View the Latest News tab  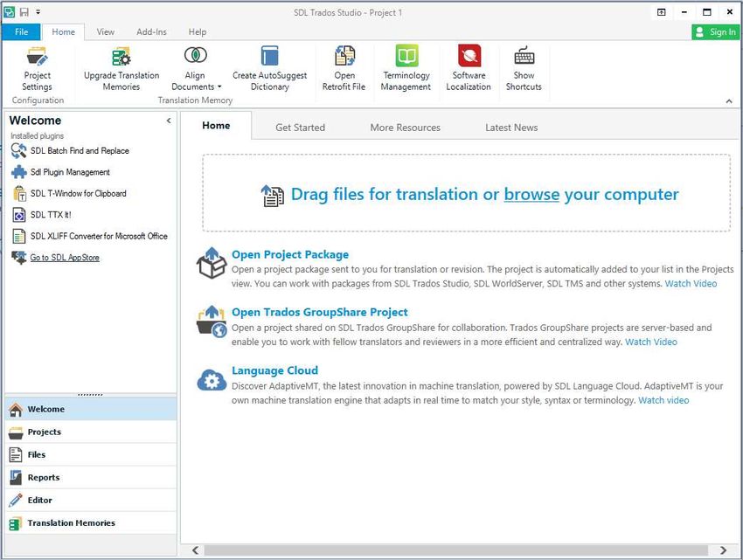click(x=511, y=128)
